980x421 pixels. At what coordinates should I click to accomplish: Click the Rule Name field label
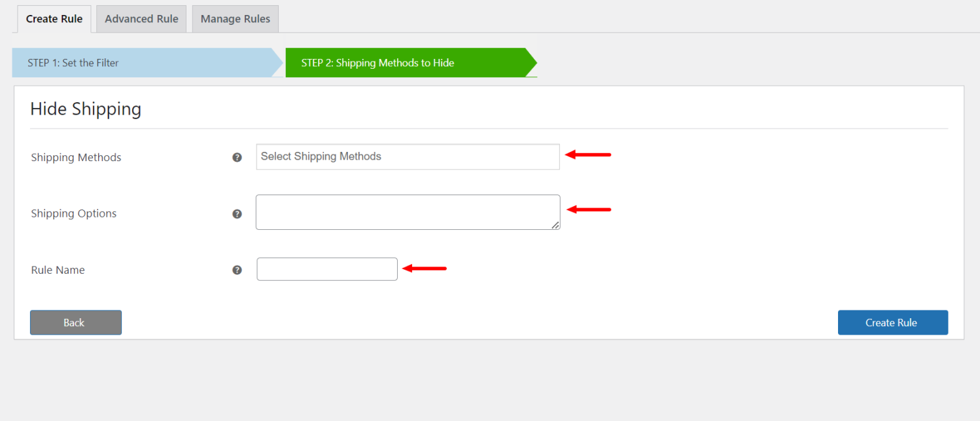[58, 269]
